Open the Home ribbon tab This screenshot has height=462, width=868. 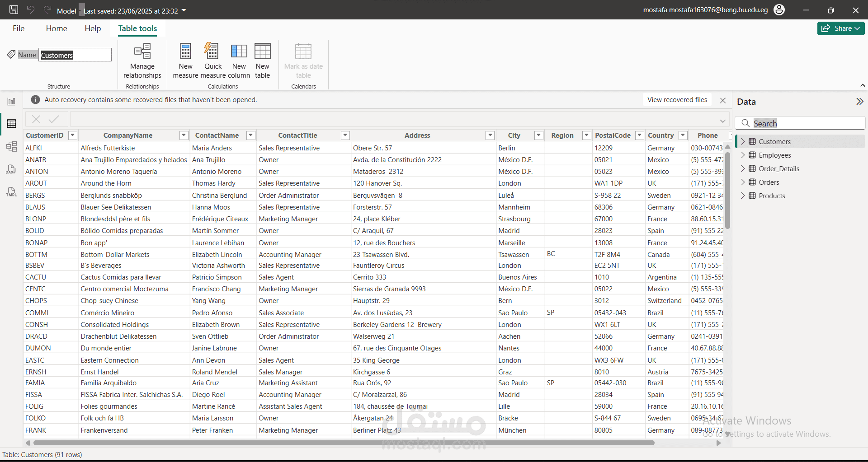coord(57,28)
